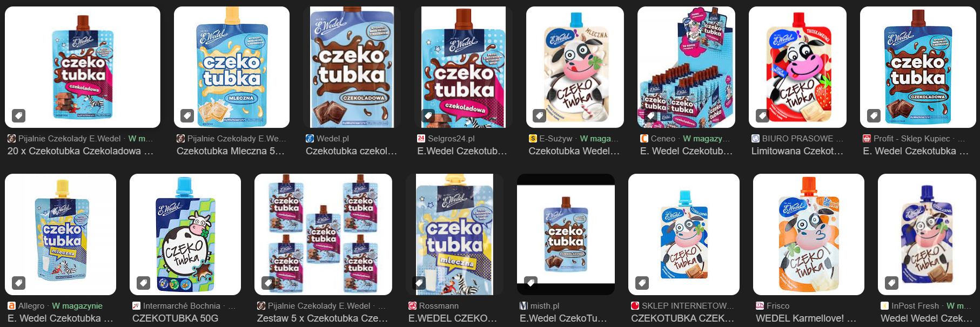Screen dimensions: 980x327
Task: Click the product tag icon on the Intermarché Bochnia image
Action: (143, 282)
